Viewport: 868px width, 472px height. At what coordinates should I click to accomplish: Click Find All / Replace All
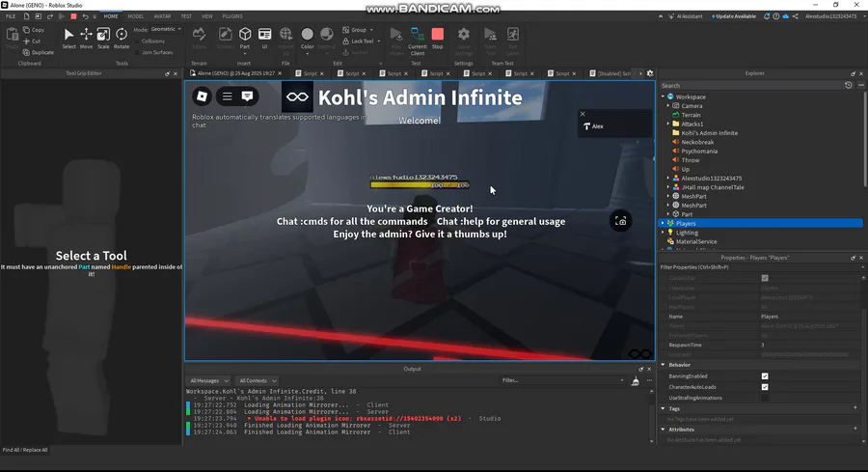click(x=25, y=450)
